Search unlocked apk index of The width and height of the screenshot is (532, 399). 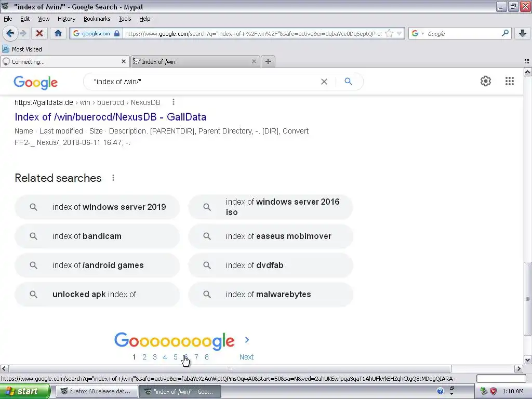(x=97, y=295)
